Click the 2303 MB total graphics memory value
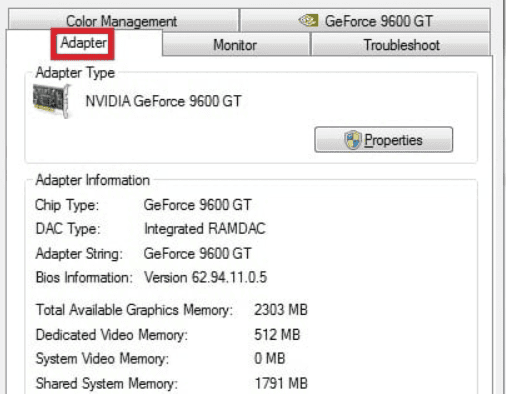 pos(281,310)
